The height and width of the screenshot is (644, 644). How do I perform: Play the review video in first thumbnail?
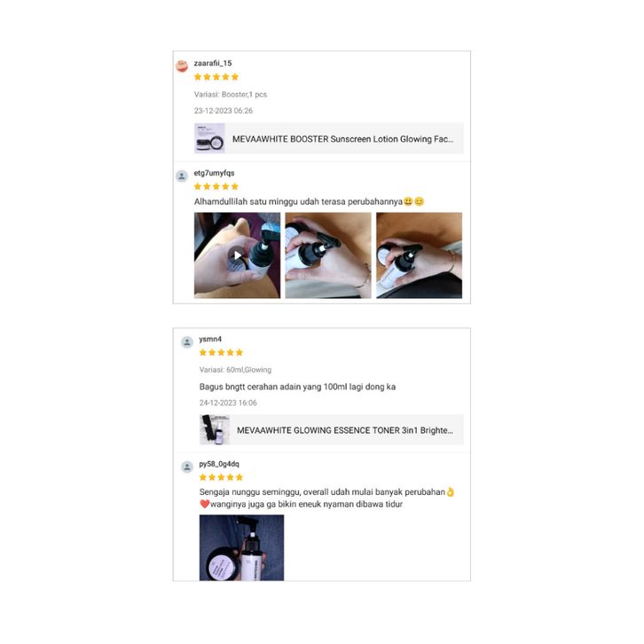237,255
